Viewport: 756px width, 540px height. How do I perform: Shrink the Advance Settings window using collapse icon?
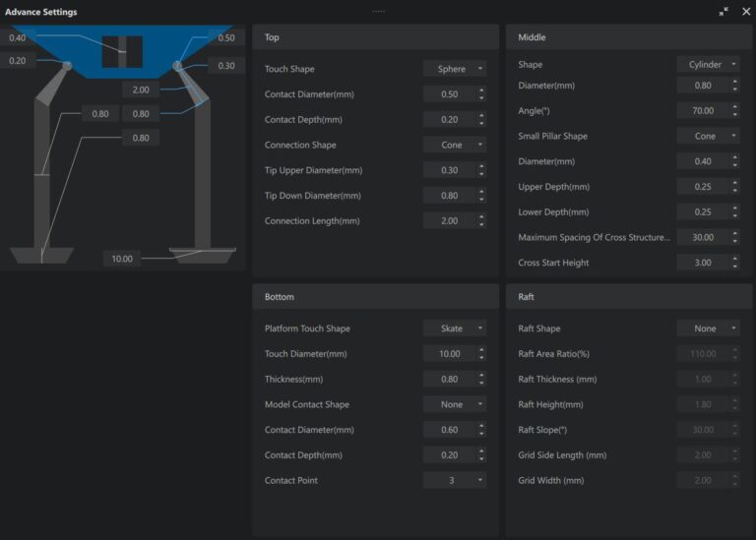pyautogui.click(x=724, y=12)
